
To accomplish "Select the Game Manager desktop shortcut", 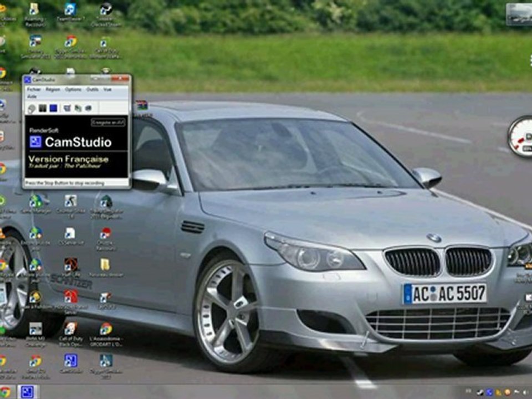I will tap(36, 203).
